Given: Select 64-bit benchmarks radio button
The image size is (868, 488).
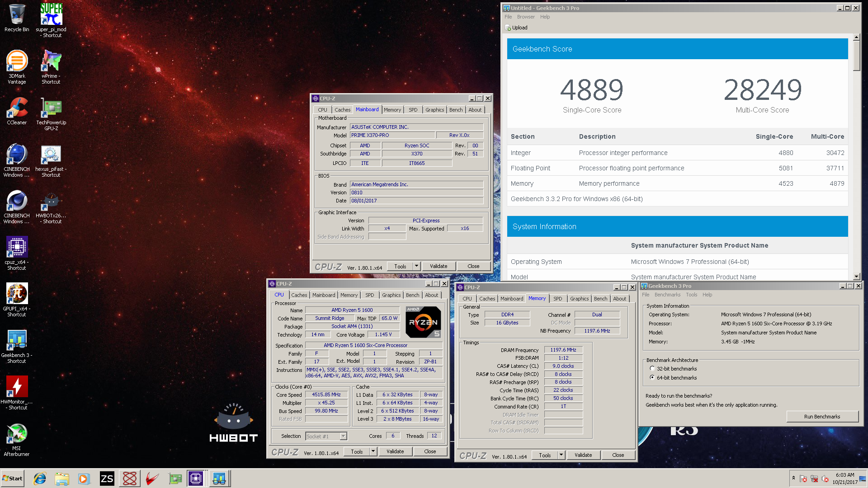Looking at the screenshot, I should point(652,377).
